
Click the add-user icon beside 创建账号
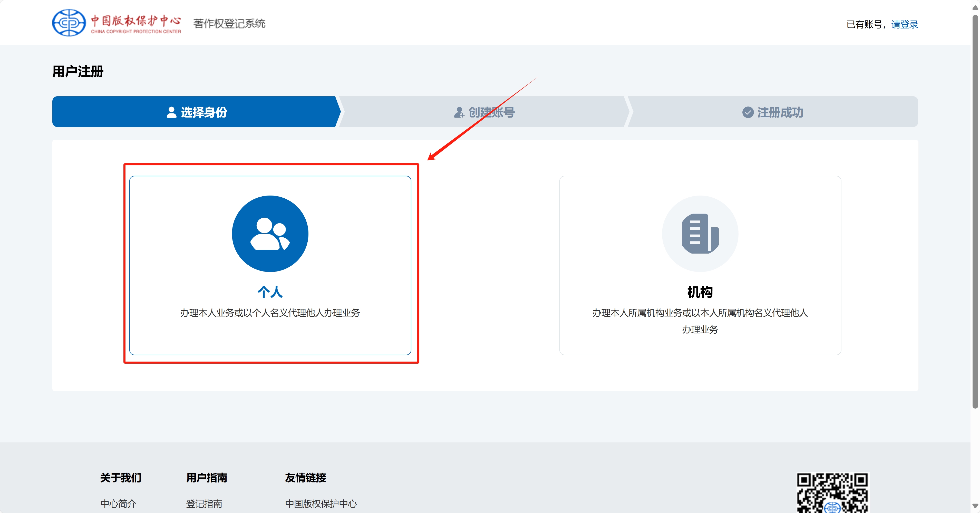coord(459,112)
